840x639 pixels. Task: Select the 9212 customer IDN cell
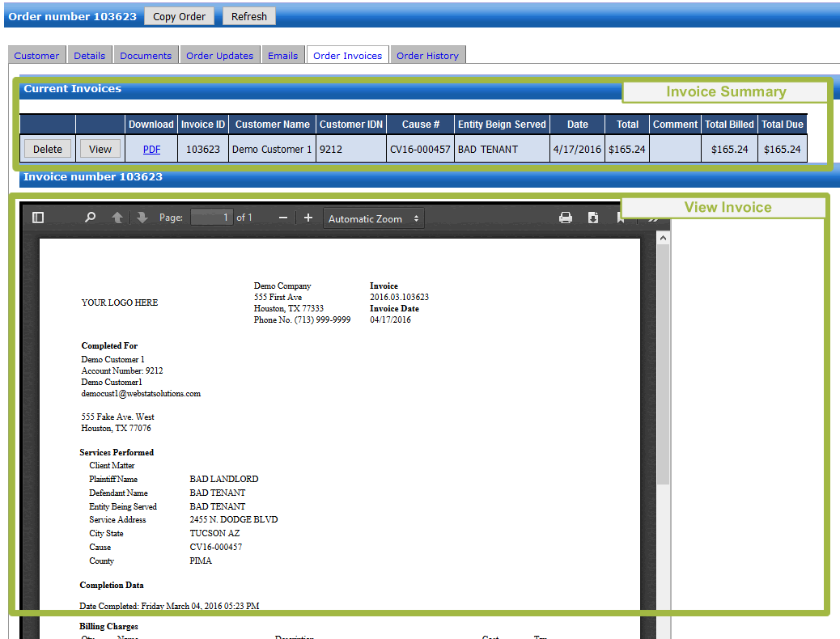[x=351, y=149]
